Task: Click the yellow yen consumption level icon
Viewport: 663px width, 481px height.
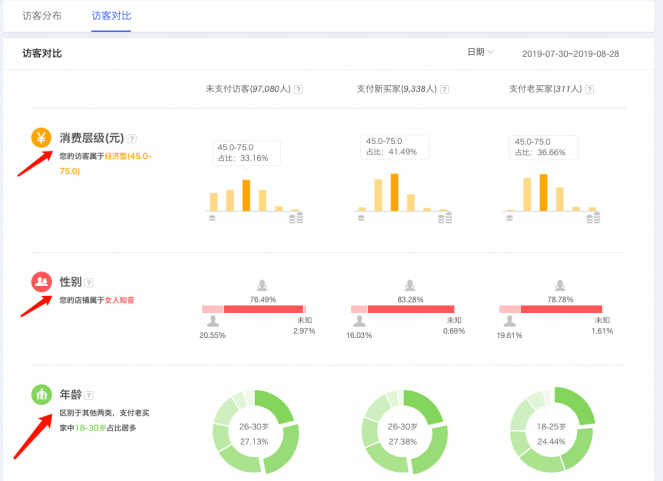Action: coord(42,139)
